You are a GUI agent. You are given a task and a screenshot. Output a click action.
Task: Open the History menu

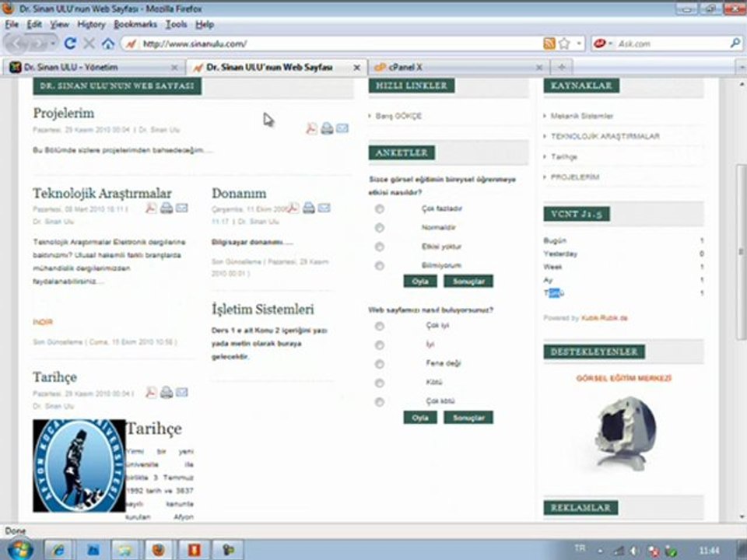point(91,24)
